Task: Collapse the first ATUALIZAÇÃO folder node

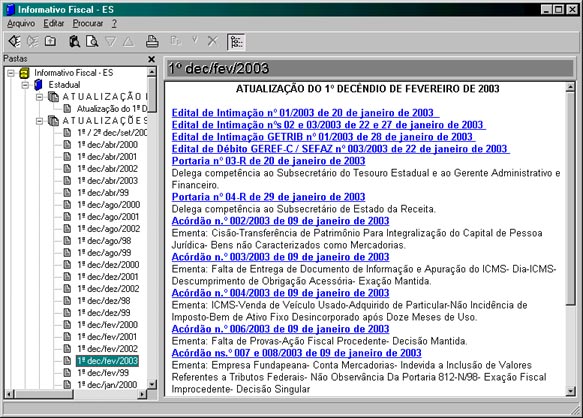Action: click(x=39, y=97)
